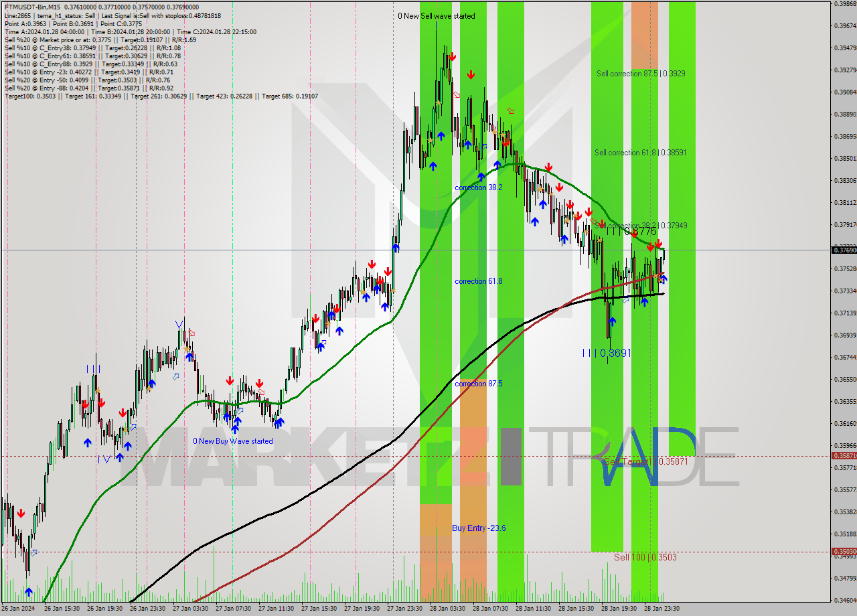Click the 'Line:2865 | tema_h1_status' info line
857x616 pixels.
click(x=112, y=15)
